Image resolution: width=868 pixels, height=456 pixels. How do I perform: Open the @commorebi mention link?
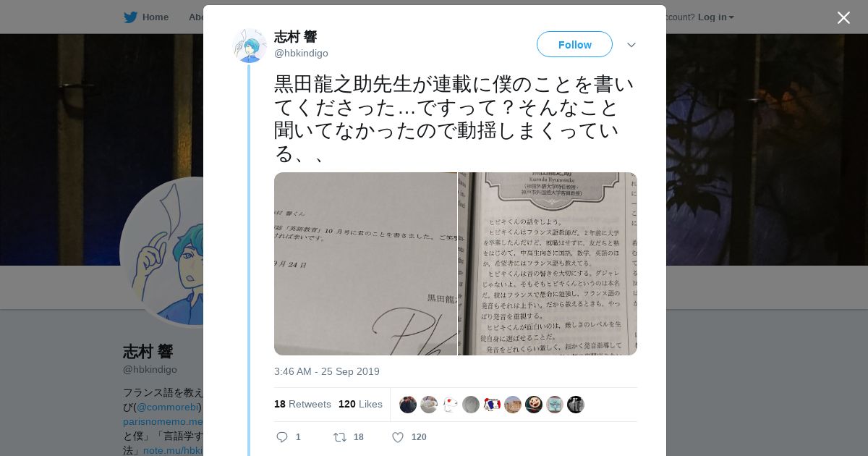(x=168, y=407)
